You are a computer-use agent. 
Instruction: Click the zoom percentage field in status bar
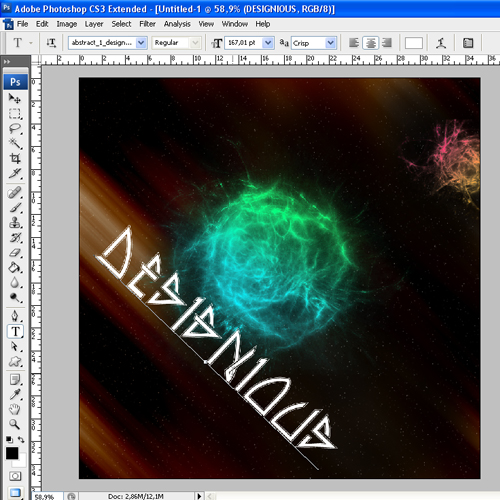pos(47,497)
